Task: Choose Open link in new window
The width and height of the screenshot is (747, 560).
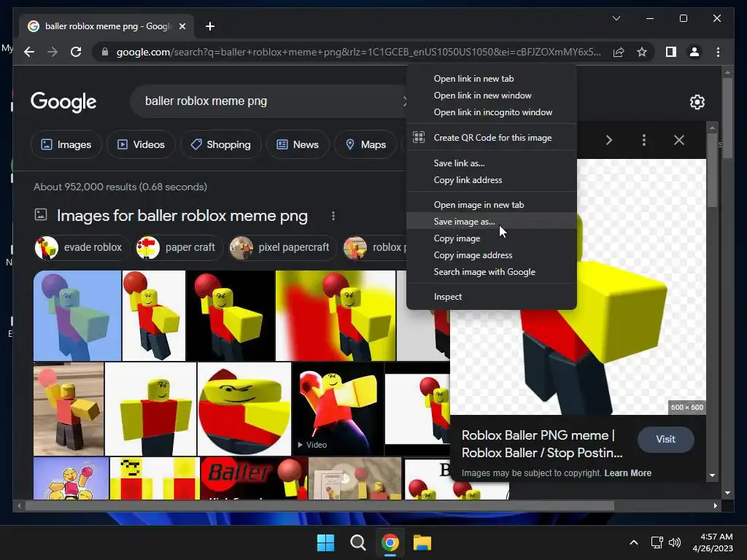Action: pos(492,96)
